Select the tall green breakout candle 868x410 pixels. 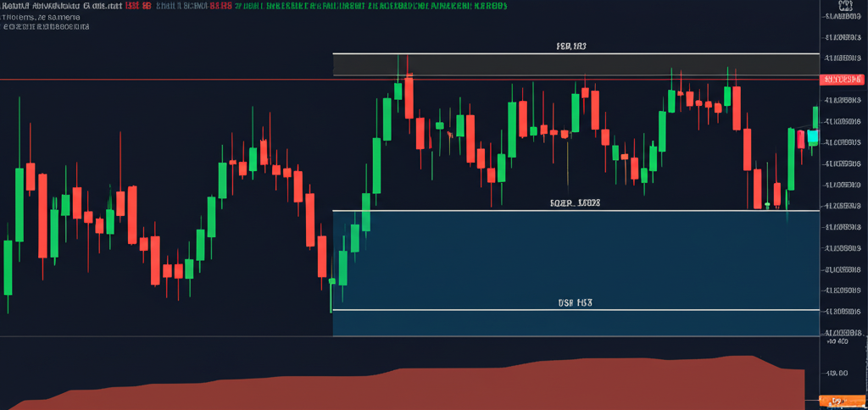click(x=376, y=165)
